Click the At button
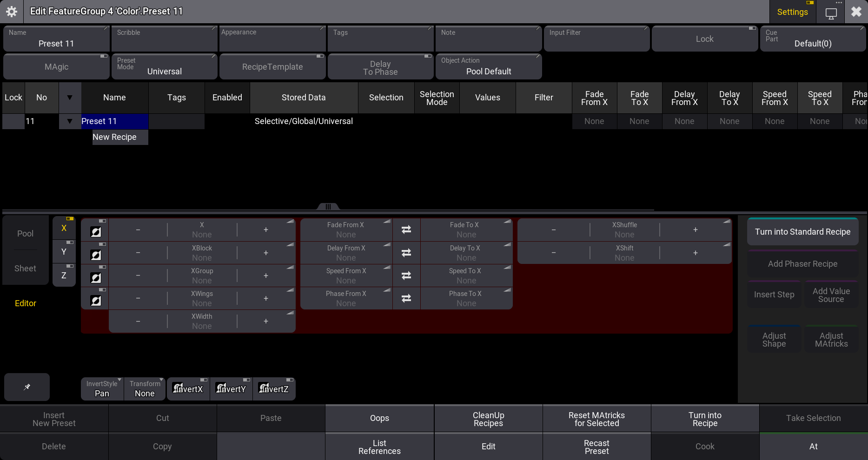This screenshot has width=868, height=460. [814, 447]
